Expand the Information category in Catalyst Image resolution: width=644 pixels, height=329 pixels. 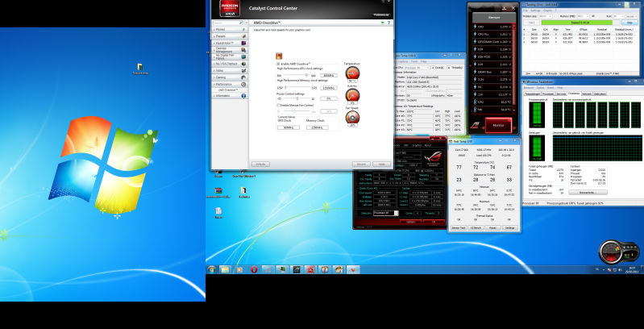coord(229,96)
